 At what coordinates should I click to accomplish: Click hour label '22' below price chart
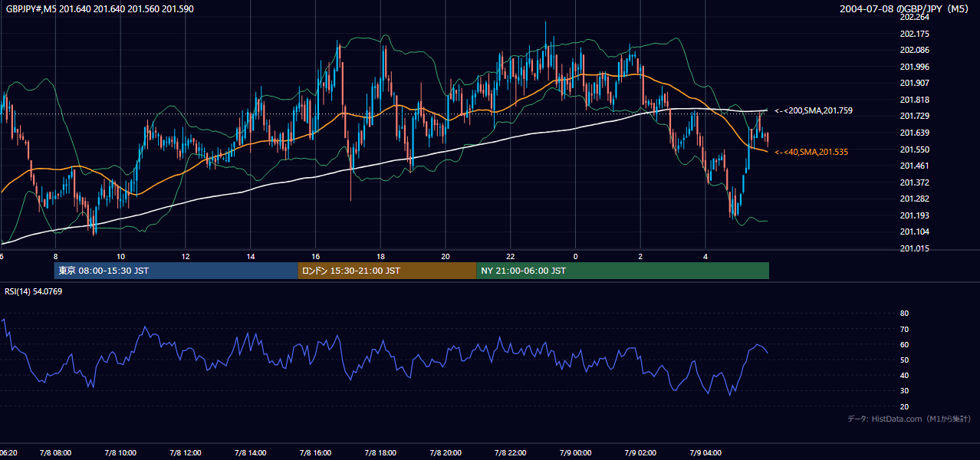click(x=511, y=256)
